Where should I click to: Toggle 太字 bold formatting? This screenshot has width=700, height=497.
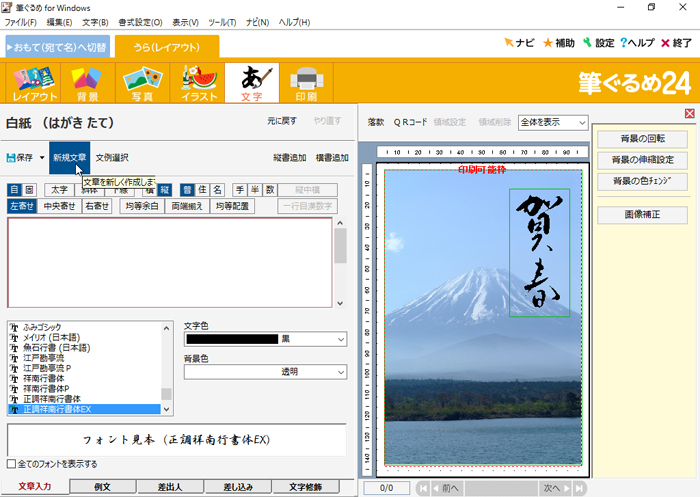pyautogui.click(x=59, y=189)
